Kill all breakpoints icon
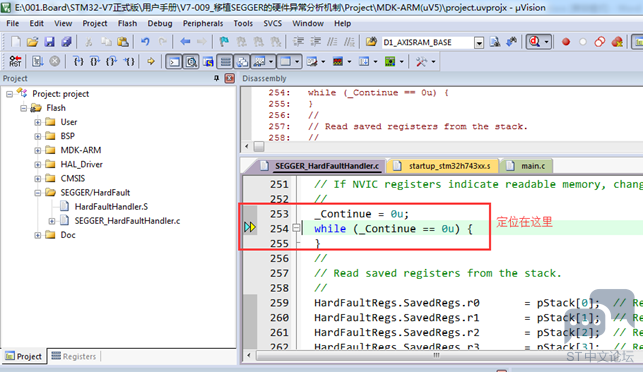Screen dimensions: 643x372 point(617,42)
